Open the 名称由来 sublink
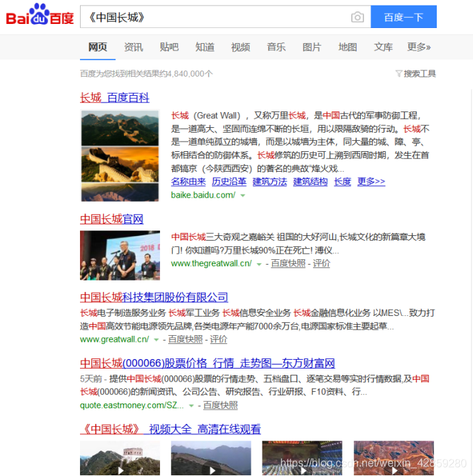Image resolution: width=473 pixels, height=476 pixels. coord(188,181)
